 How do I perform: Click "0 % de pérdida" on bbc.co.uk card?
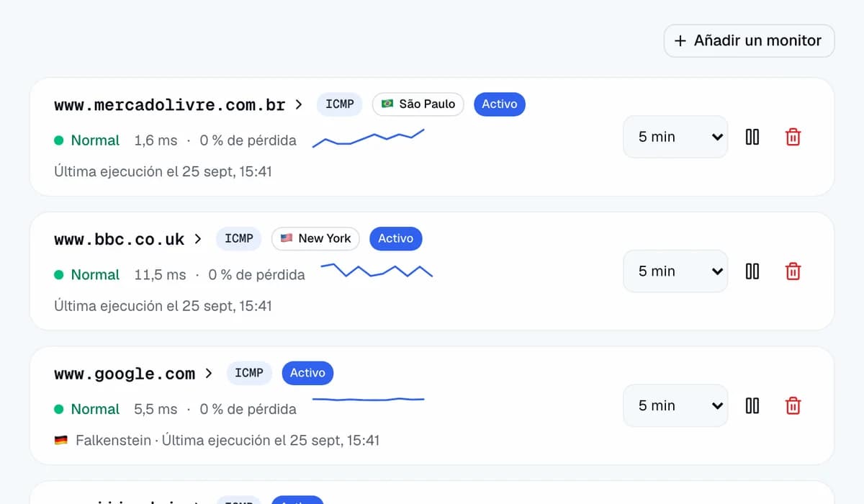point(256,275)
